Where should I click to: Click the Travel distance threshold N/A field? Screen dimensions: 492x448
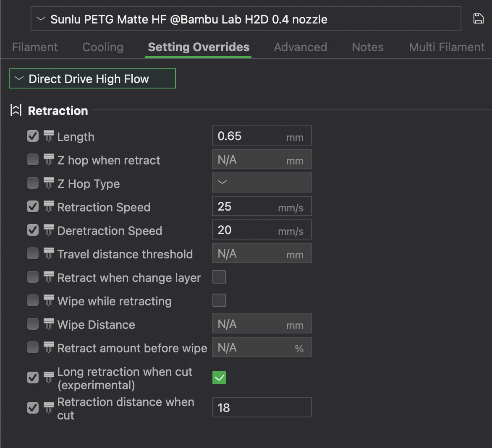pos(262,253)
